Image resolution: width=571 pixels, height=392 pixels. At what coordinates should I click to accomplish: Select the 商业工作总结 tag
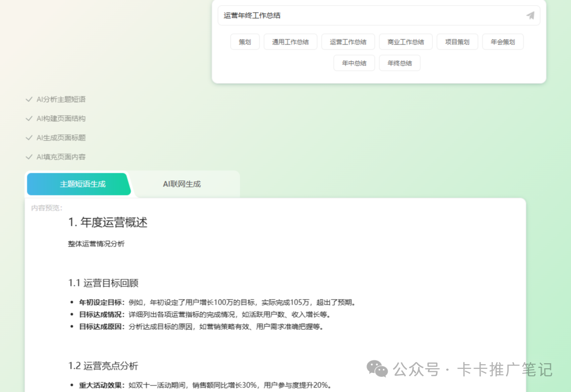point(406,42)
